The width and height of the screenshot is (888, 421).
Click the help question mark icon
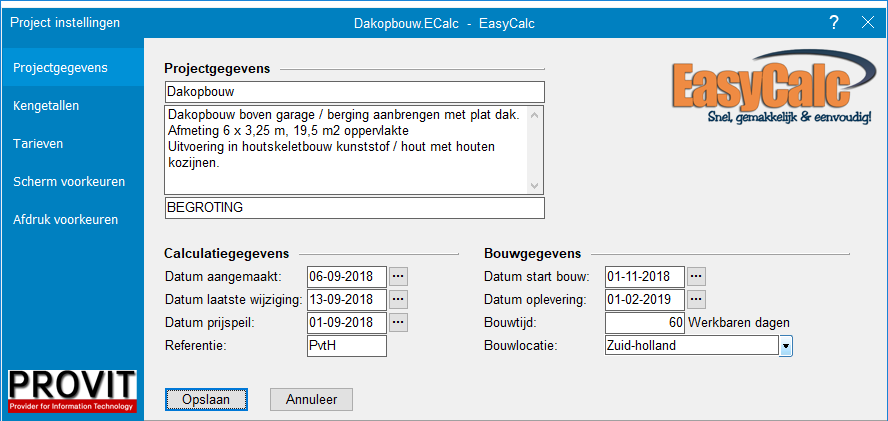(834, 22)
